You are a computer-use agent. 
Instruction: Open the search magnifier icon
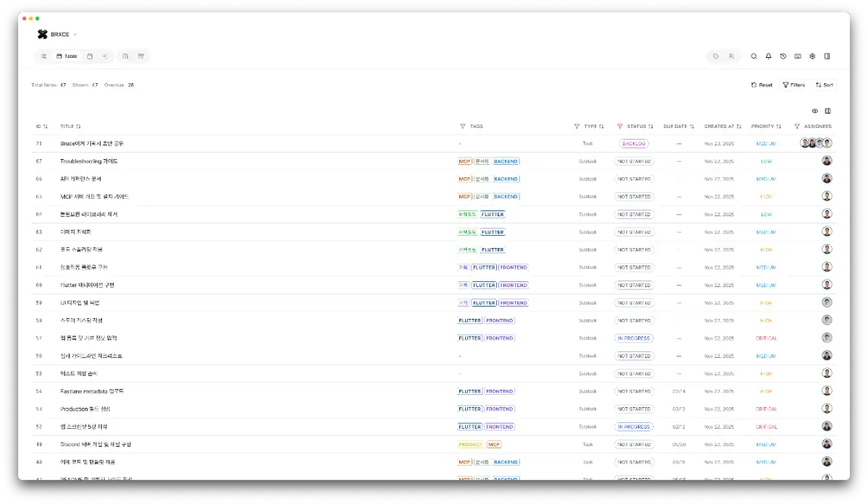[754, 56]
